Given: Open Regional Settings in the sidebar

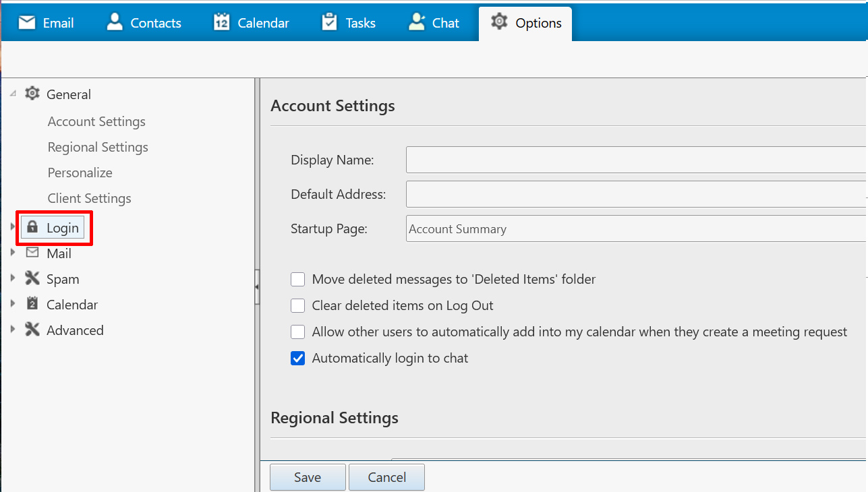Looking at the screenshot, I should click(x=98, y=147).
